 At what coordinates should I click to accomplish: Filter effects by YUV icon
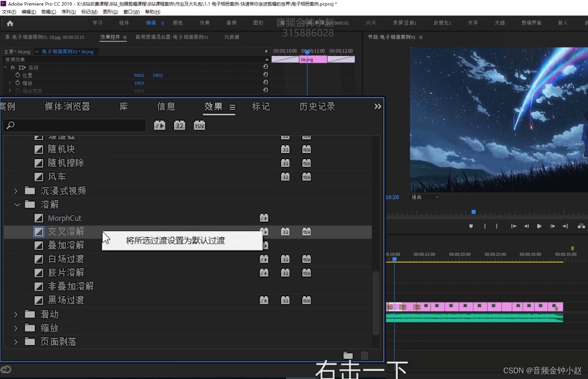pos(200,125)
